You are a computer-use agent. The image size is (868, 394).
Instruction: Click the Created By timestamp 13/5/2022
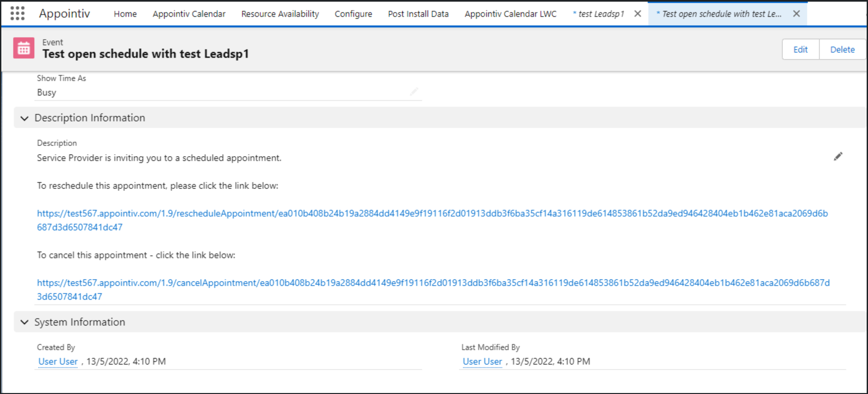(x=126, y=362)
